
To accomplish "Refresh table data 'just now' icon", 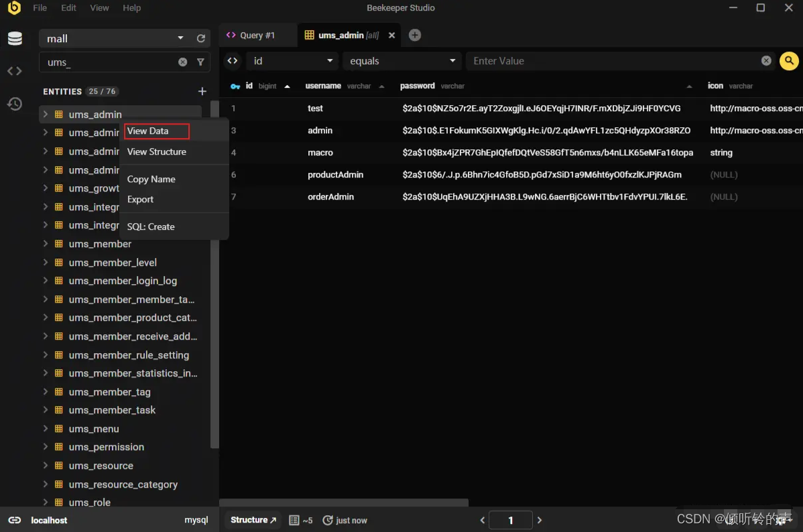I will 328,520.
